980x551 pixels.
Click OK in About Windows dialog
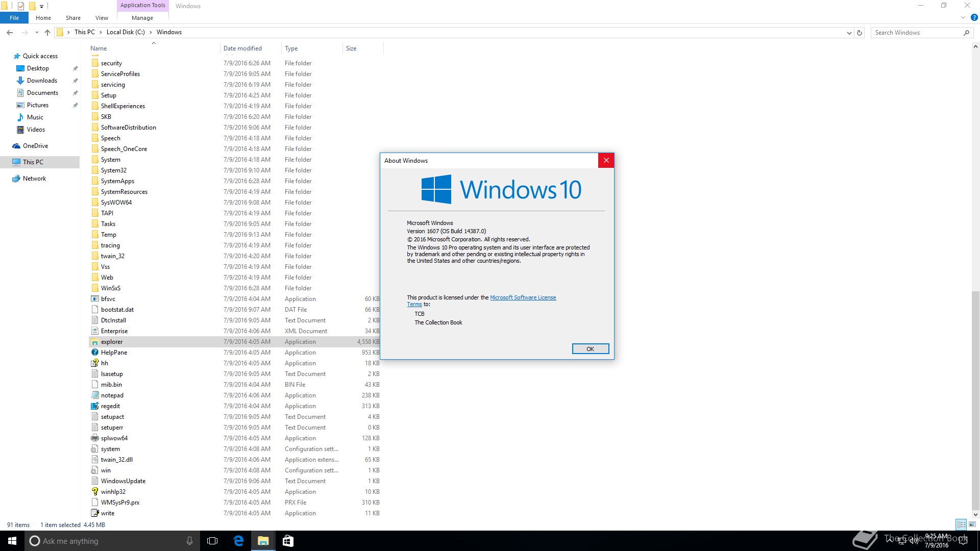tap(590, 349)
